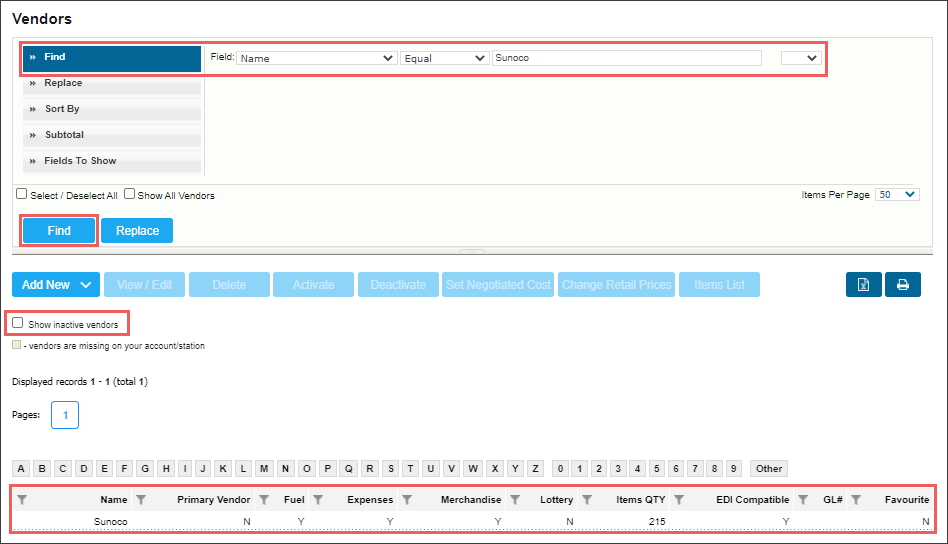Print the vendors list icon
This screenshot has height=544, width=948.
click(x=903, y=285)
